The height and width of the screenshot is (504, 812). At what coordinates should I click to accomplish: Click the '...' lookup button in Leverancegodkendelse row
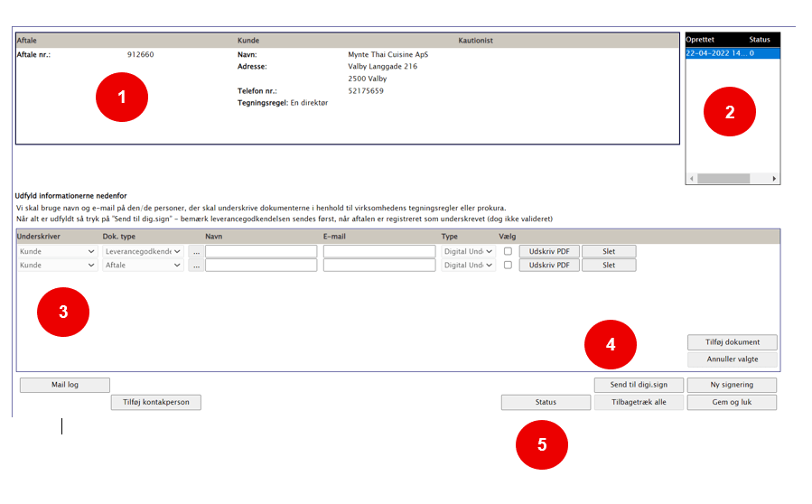[x=196, y=252]
